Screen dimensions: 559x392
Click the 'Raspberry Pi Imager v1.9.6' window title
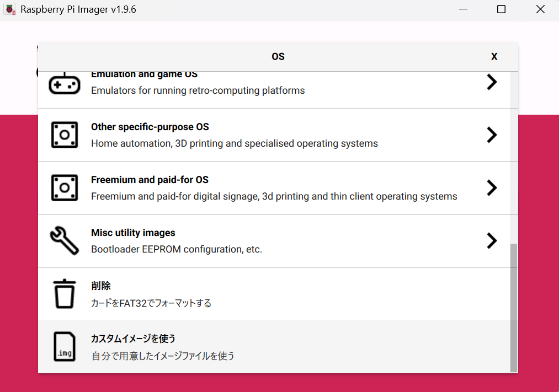tap(78, 9)
